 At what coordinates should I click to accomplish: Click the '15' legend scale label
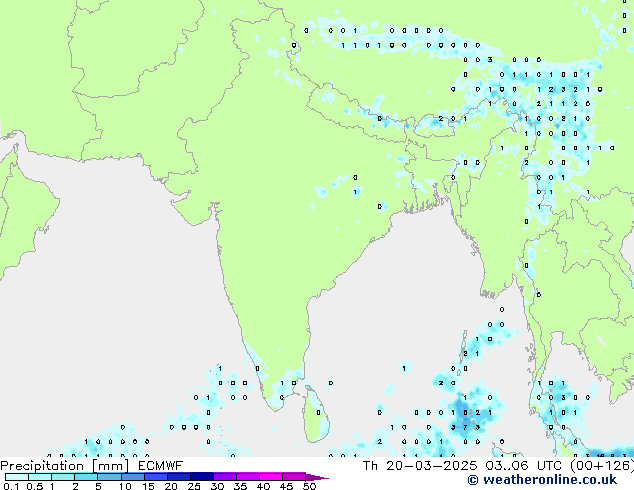pyautogui.click(x=148, y=486)
